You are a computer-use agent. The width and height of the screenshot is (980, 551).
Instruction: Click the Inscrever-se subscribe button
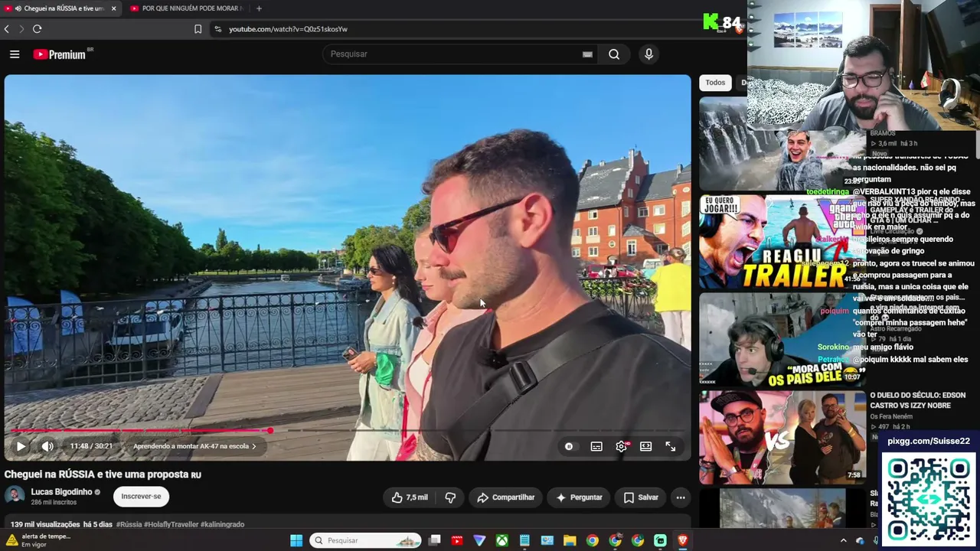click(141, 497)
